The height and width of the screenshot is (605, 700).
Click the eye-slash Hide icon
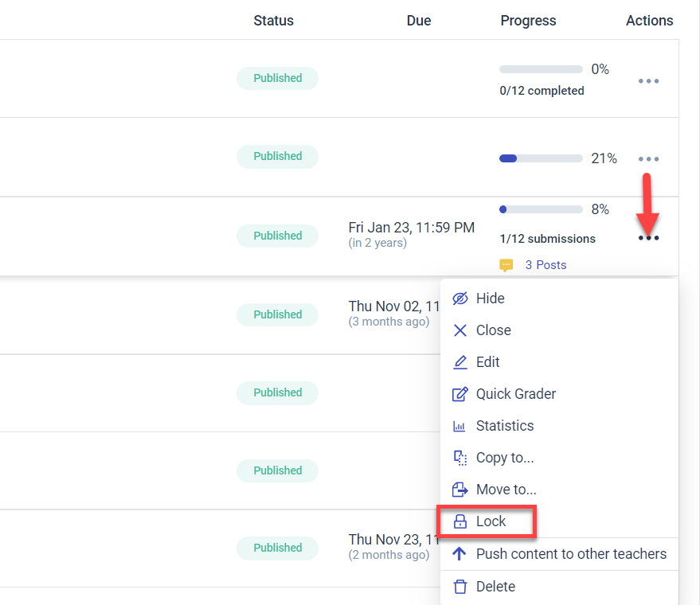(x=459, y=298)
